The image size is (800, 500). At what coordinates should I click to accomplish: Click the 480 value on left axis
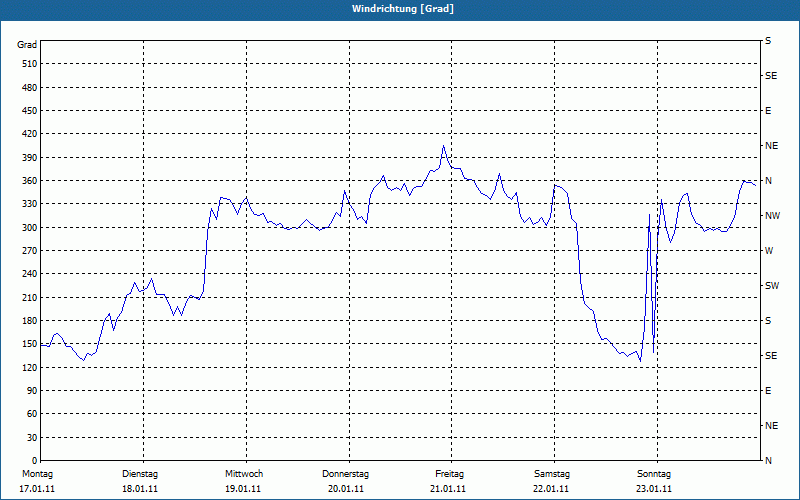click(30, 88)
